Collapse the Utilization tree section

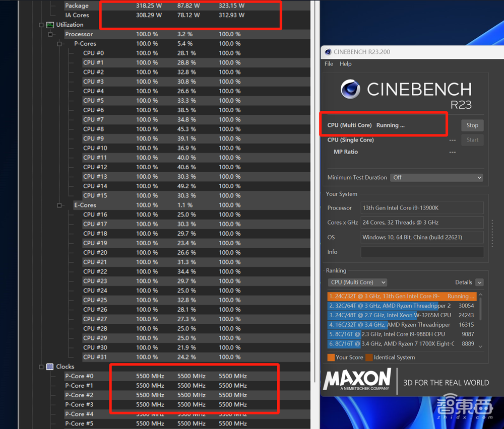click(x=41, y=25)
